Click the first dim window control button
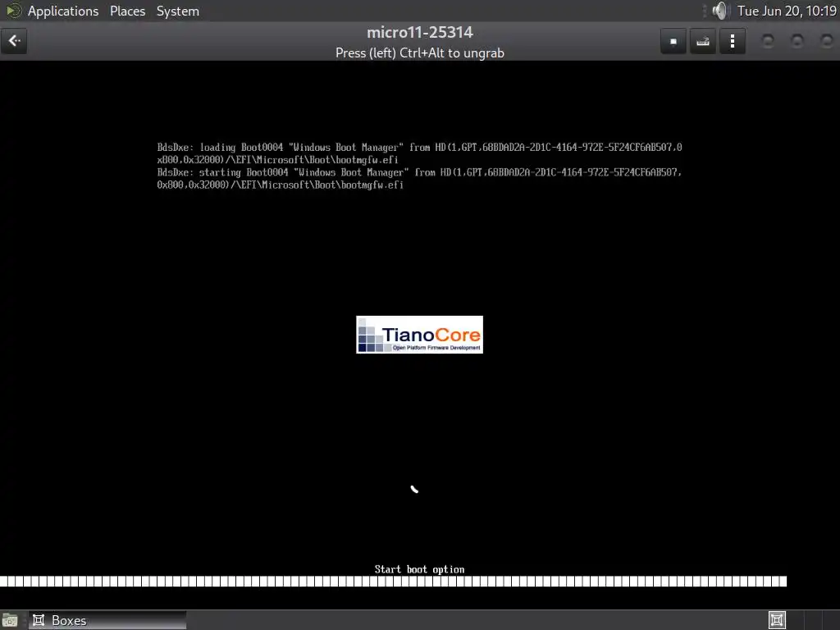 pos(768,41)
